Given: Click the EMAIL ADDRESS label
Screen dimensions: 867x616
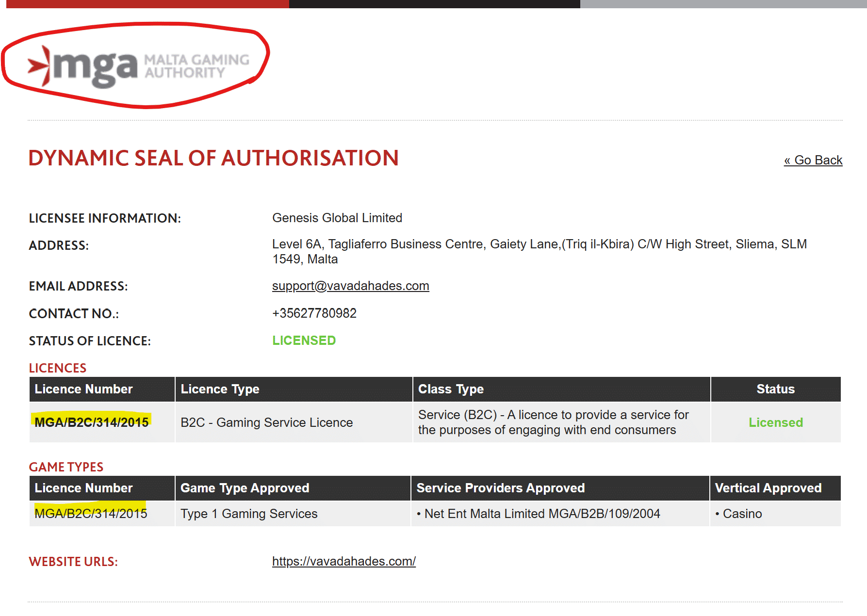Looking at the screenshot, I should [78, 286].
